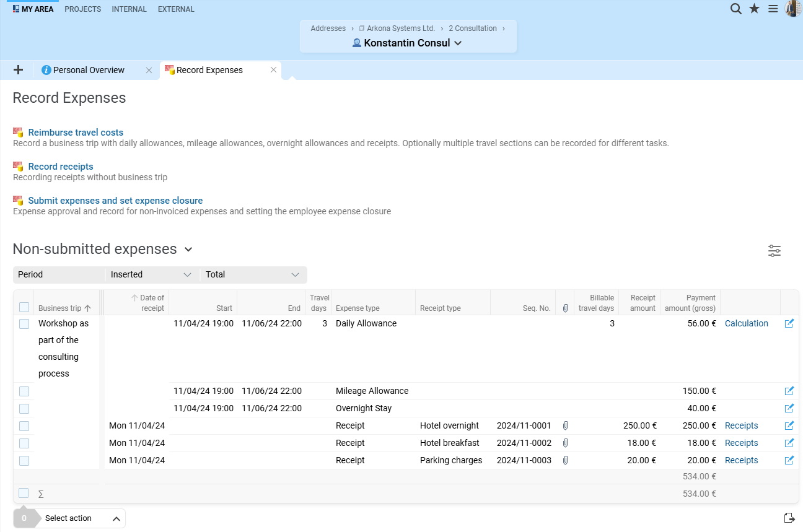
Task: Close the Record Expenses tab
Action: point(273,70)
